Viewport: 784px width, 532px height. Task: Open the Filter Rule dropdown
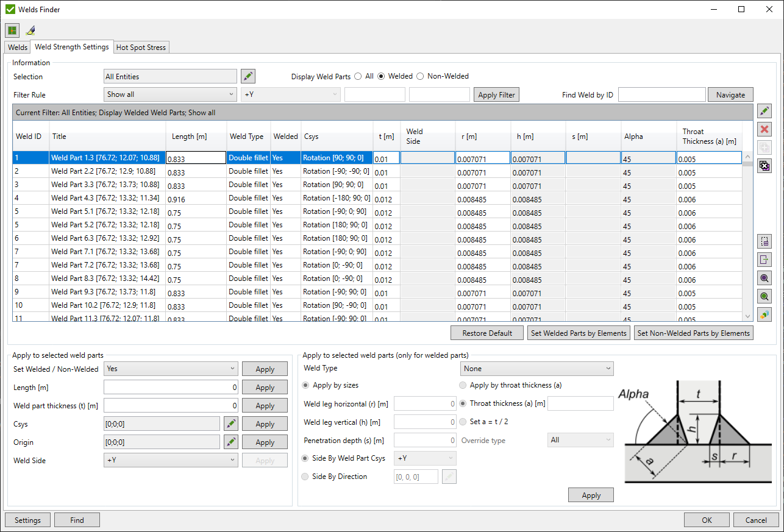tap(170, 94)
